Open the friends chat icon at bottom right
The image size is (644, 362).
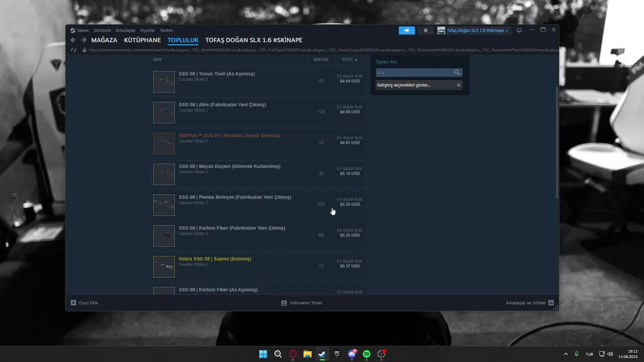coord(551,303)
